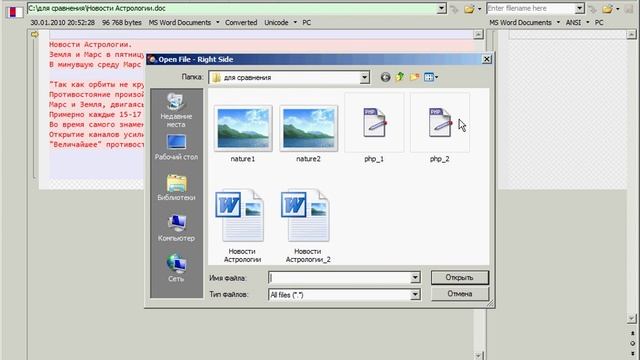Close the Open File - Right Side dialog
Image resolution: width=640 pixels, height=360 pixels.
click(487, 59)
